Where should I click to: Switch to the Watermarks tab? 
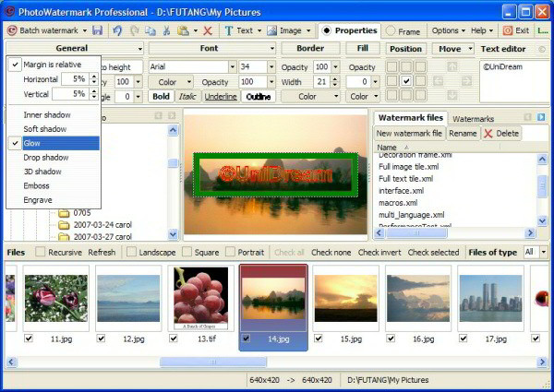473,119
